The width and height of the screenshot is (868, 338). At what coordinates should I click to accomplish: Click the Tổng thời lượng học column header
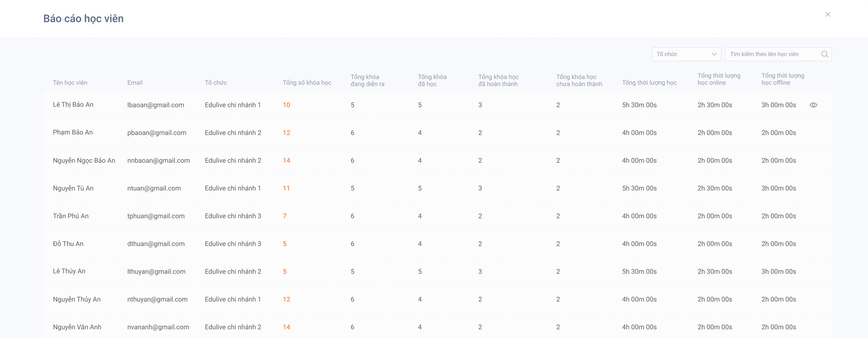click(649, 83)
